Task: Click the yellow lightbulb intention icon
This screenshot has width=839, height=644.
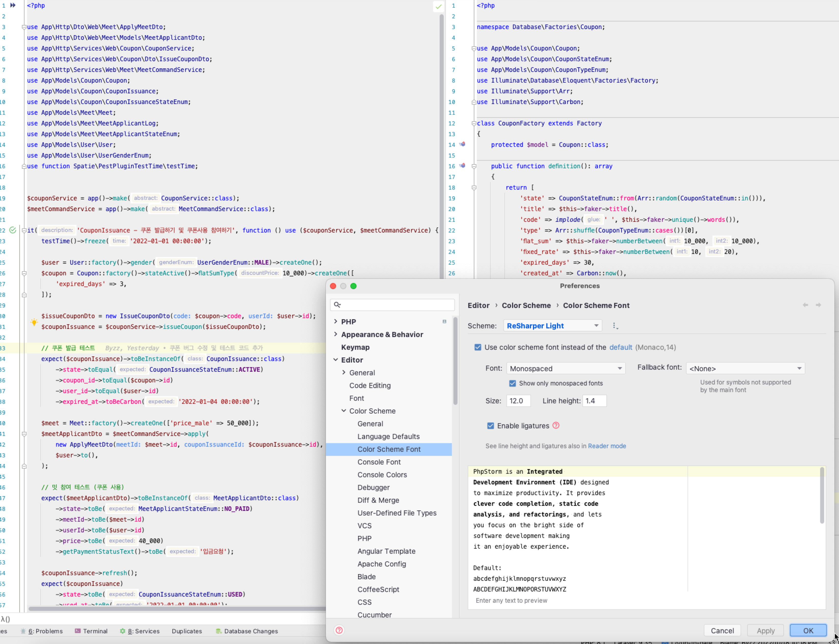Action: 34,323
